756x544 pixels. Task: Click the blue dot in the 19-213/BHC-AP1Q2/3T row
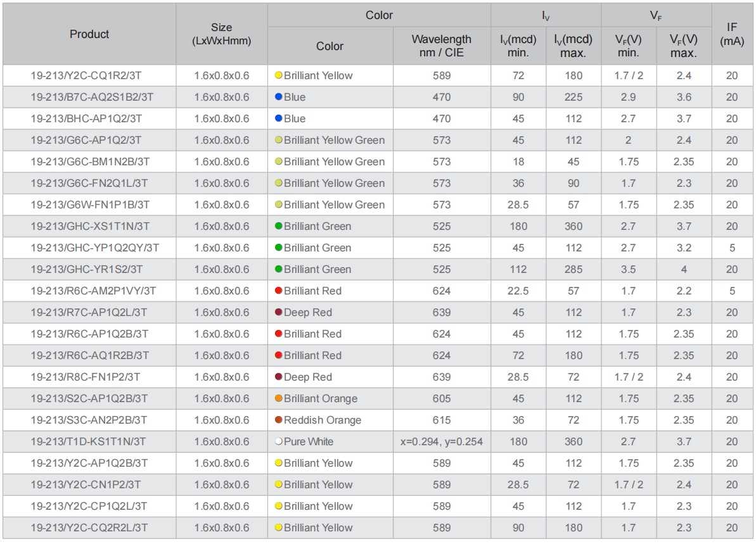tap(278, 118)
